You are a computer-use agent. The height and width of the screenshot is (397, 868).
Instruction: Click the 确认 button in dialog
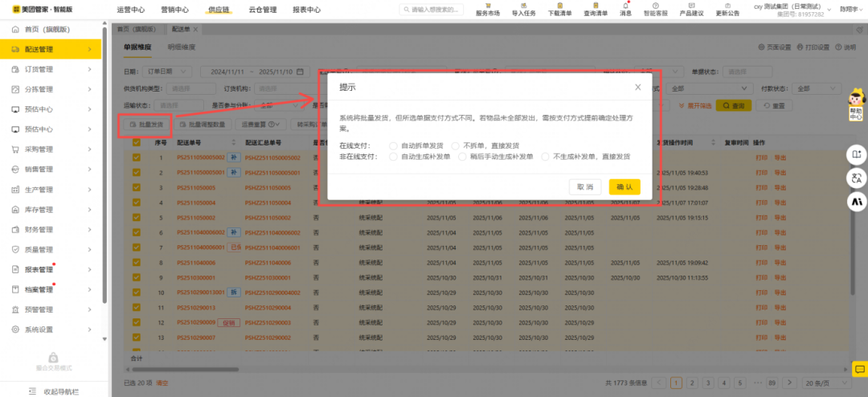click(x=624, y=186)
